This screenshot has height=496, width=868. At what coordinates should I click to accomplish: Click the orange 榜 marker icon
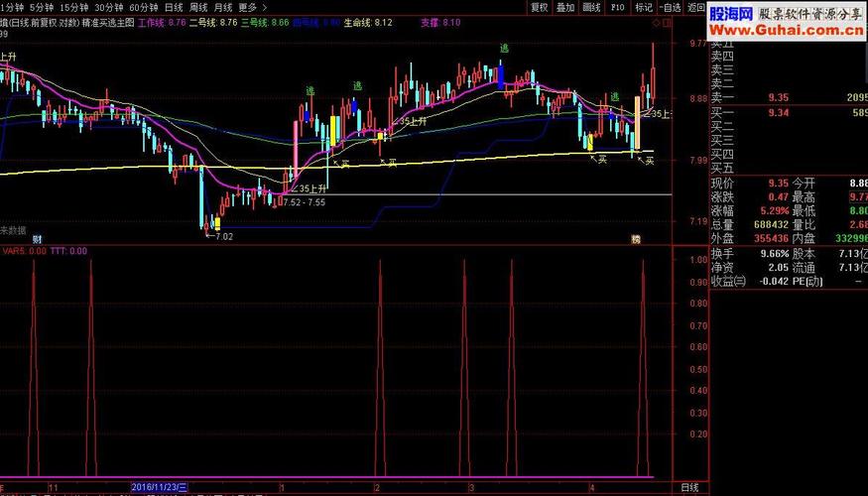(x=636, y=239)
